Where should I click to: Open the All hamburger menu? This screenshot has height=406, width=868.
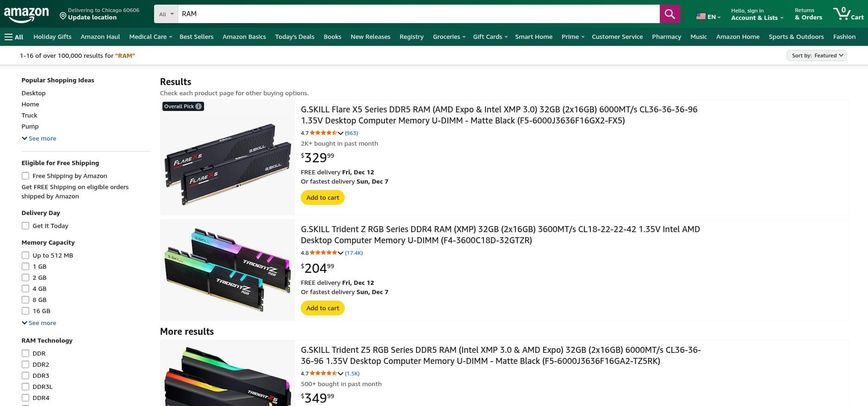13,37
